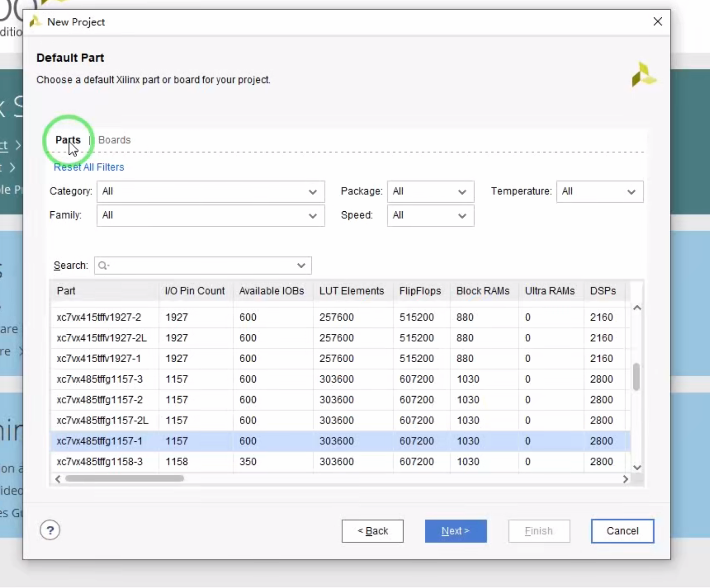Sort by I/O Pin Count header

coord(195,291)
